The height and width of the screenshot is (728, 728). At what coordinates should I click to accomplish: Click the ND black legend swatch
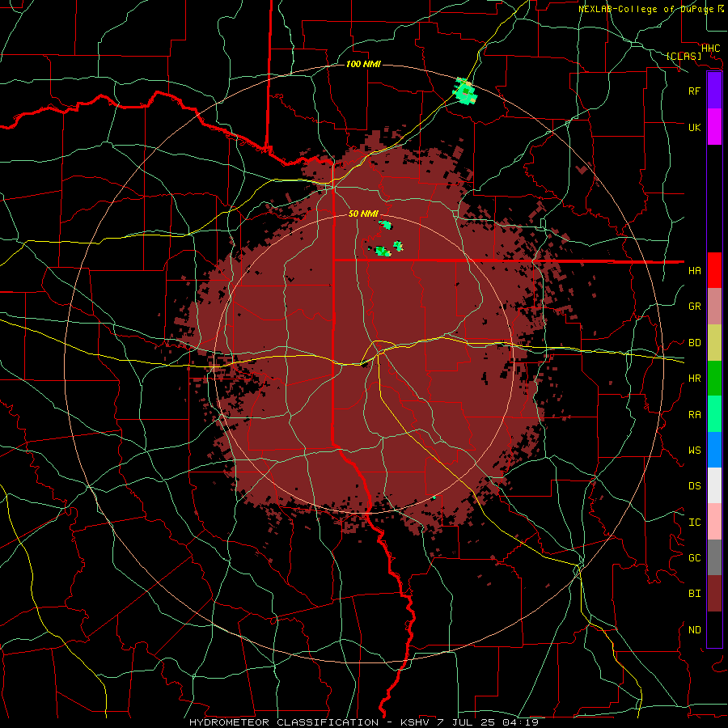pyautogui.click(x=714, y=629)
